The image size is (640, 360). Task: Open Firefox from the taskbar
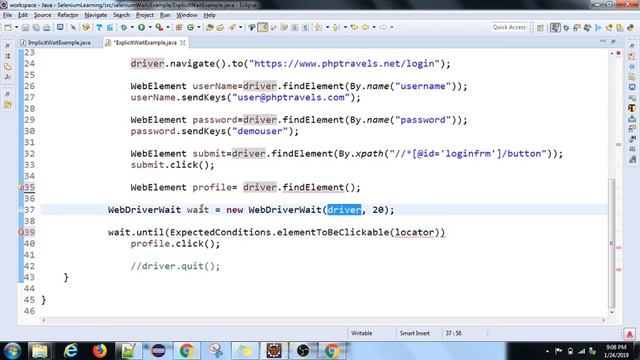(x=99, y=351)
